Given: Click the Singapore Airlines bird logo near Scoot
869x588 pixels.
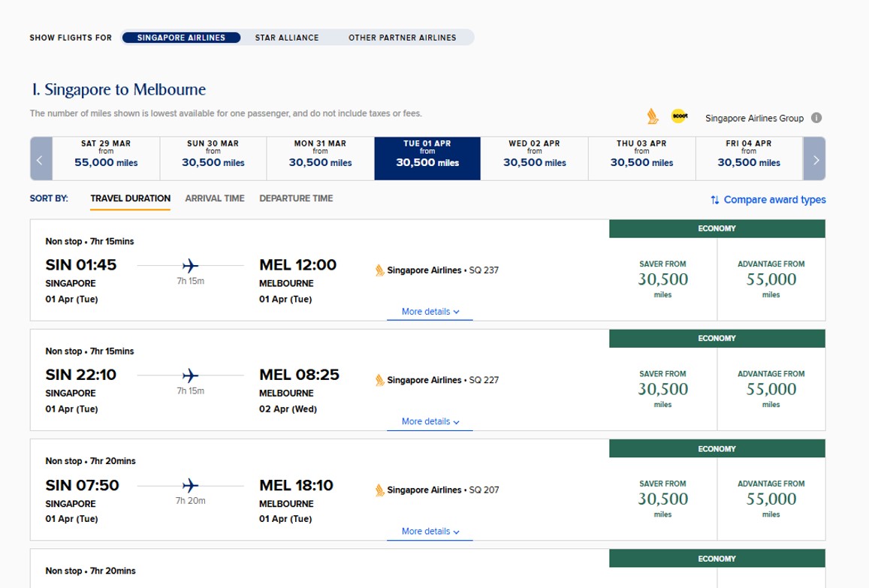Looking at the screenshot, I should pos(653,116).
